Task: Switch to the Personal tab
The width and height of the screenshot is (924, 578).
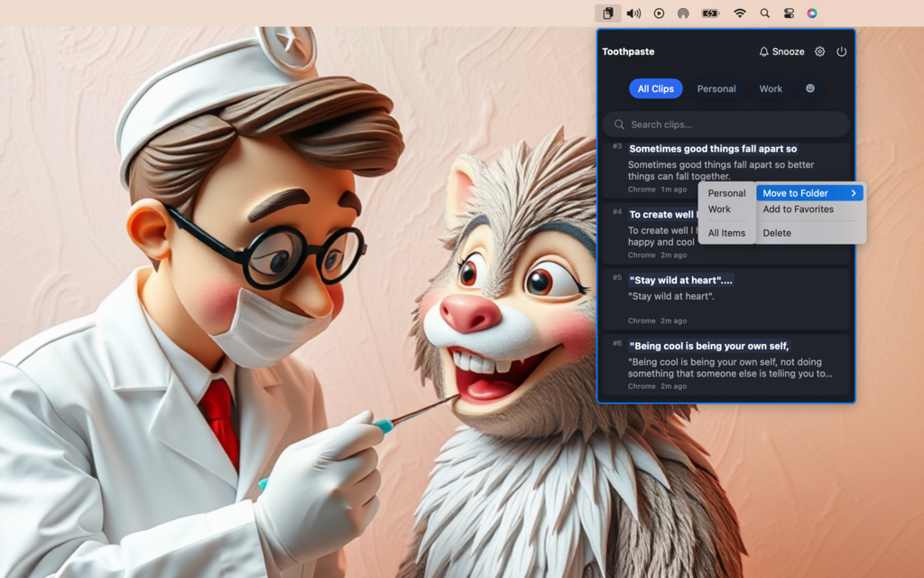Action: (x=716, y=89)
